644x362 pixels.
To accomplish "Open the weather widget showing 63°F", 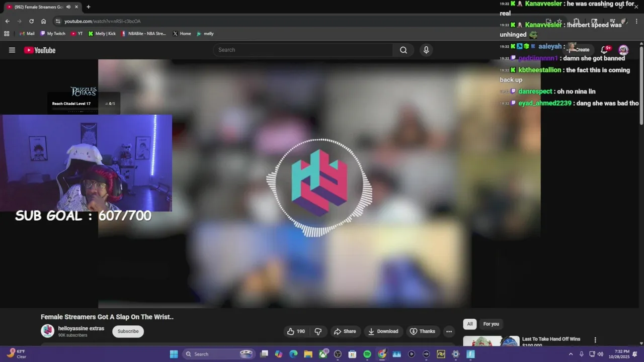I will click(16, 354).
